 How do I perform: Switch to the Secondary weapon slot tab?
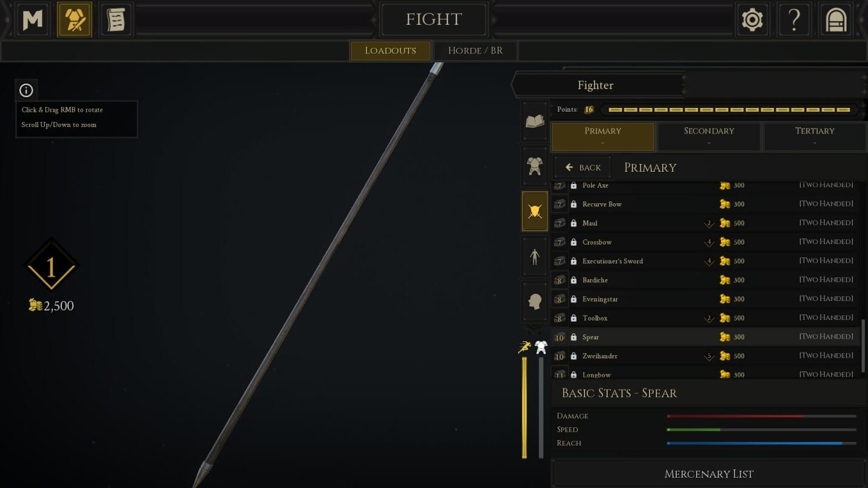pos(709,137)
